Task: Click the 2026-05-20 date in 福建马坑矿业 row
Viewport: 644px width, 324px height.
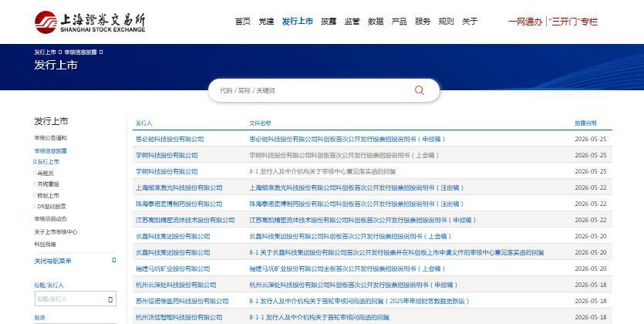Action: click(591, 269)
